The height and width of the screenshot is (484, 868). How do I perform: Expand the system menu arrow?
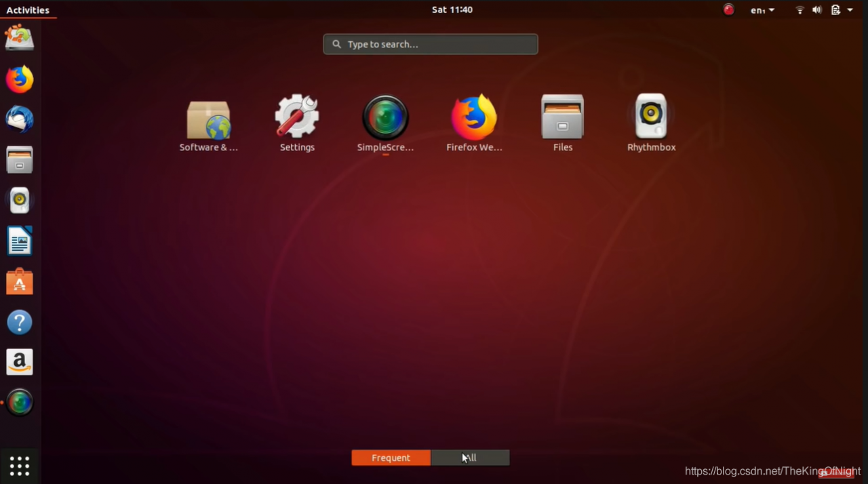[850, 9]
